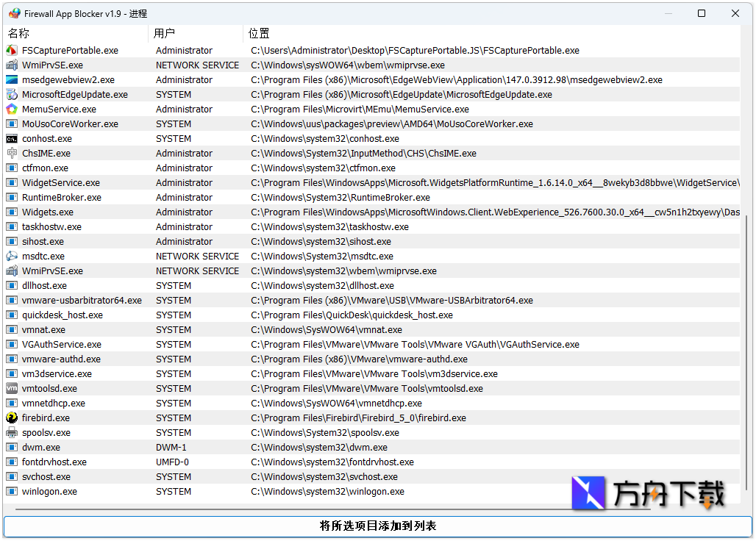This screenshot has width=756, height=541.
Task: Click the RuntimeBroker.exe icon
Action: 12,198
